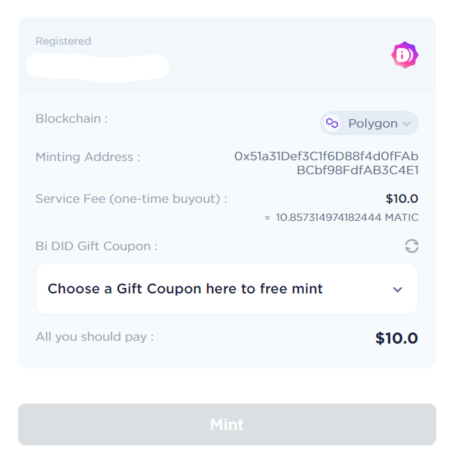The width and height of the screenshot is (453, 476).
Task: Click the Bi DID Gift Coupon label
Action: [x=96, y=246]
